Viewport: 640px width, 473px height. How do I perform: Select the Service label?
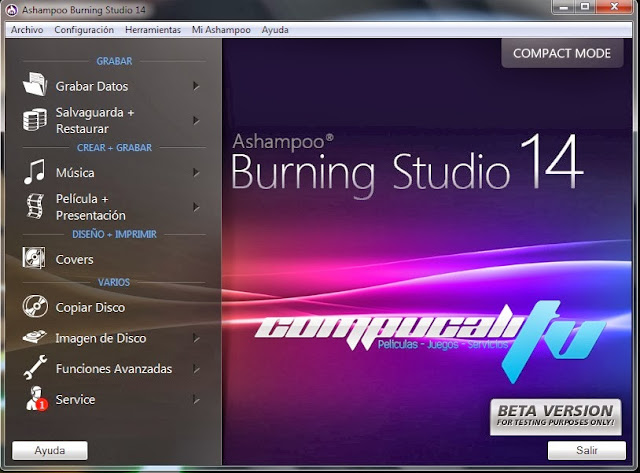coord(75,400)
